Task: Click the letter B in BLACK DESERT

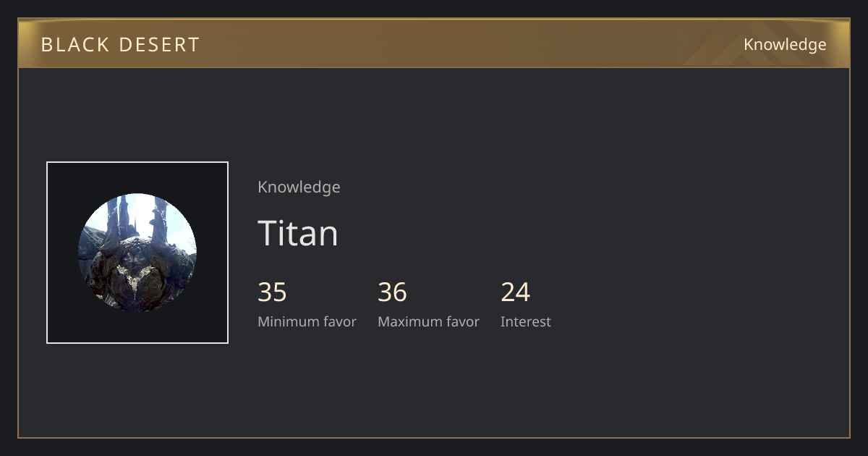Action: pos(47,45)
